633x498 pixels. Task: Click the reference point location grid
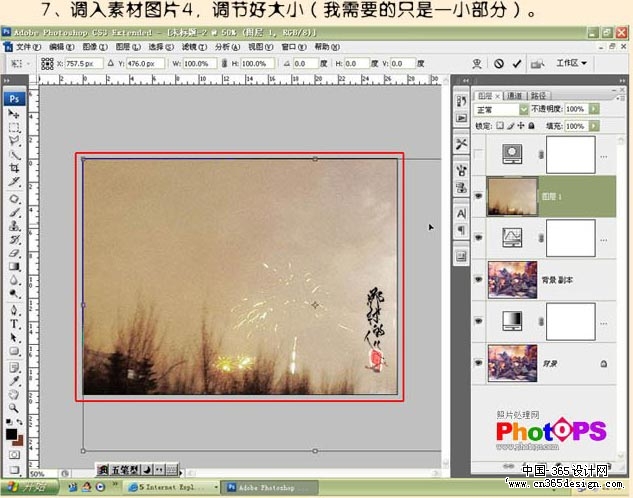[47, 63]
